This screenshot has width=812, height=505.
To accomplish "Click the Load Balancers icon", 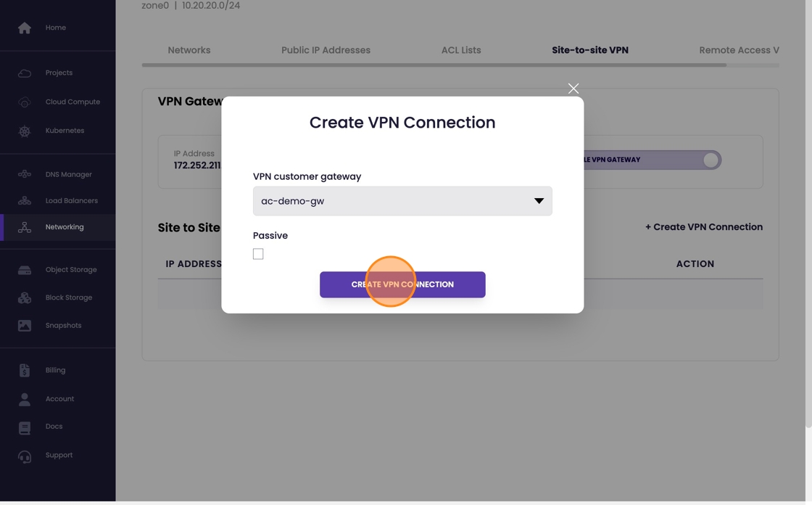I will (x=25, y=201).
